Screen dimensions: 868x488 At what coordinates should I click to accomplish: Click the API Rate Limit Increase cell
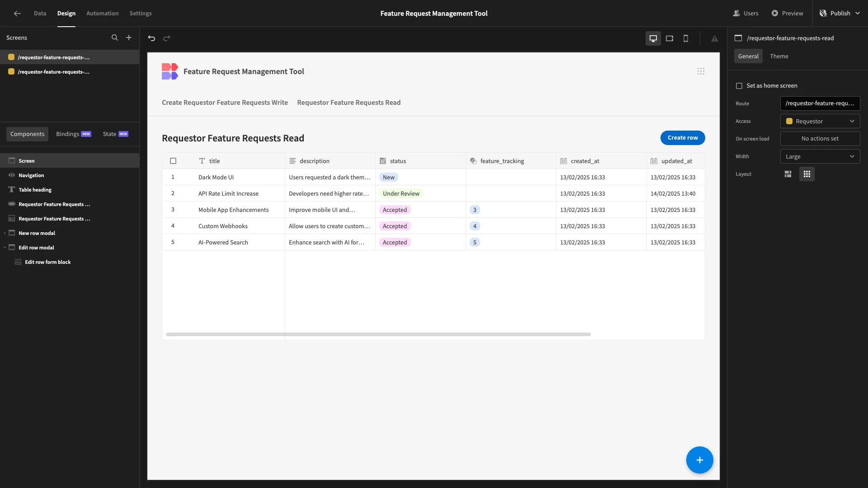pyautogui.click(x=240, y=194)
